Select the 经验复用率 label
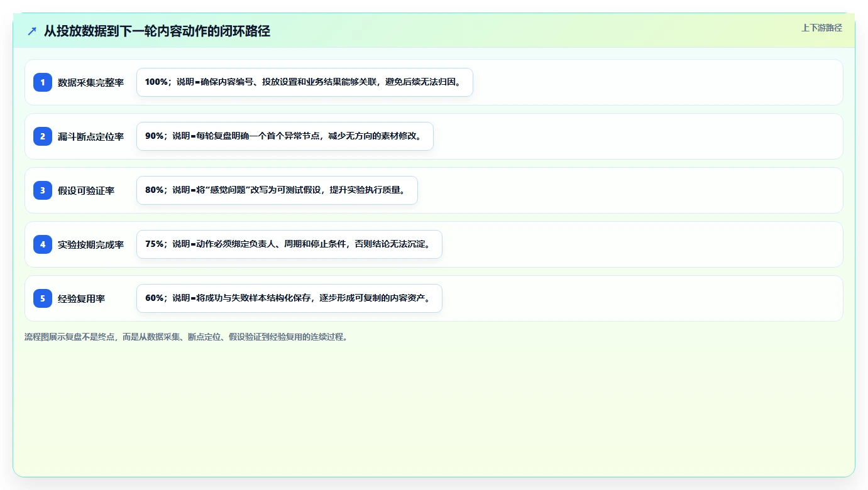The height and width of the screenshot is (490, 868). tap(82, 298)
